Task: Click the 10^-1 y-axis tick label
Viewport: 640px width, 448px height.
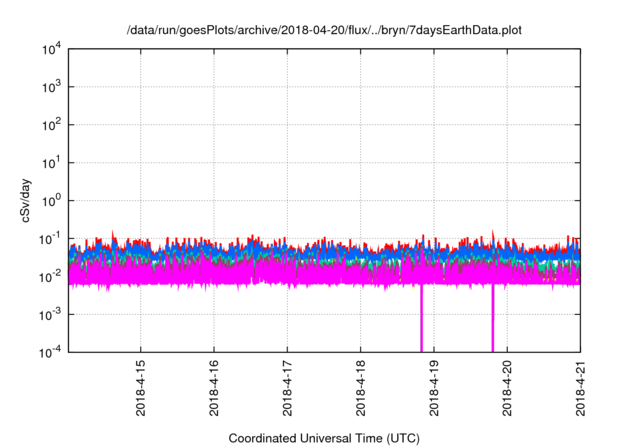Action: click(50, 239)
